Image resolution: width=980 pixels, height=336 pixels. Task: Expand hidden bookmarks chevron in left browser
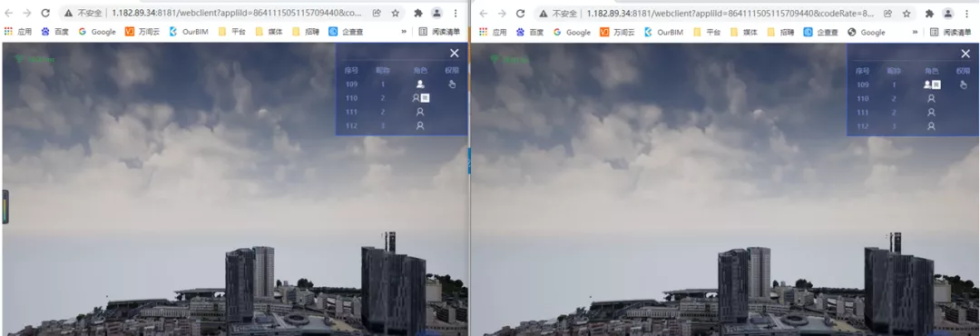[x=404, y=31]
